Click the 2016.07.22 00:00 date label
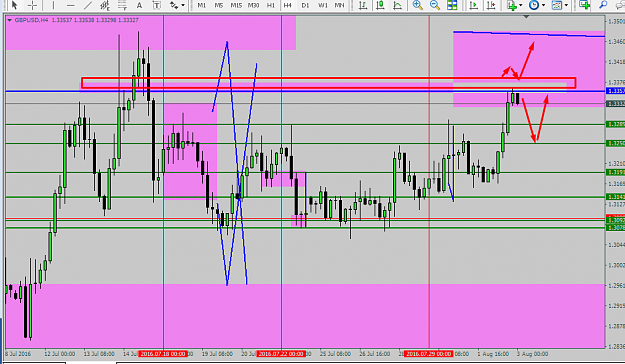This screenshot has width=625, height=364. pyautogui.click(x=281, y=354)
